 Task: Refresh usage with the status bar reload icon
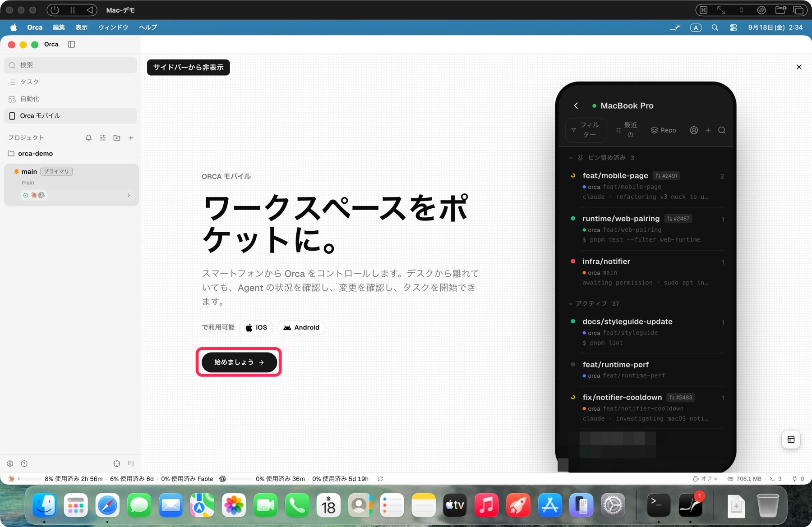380,479
